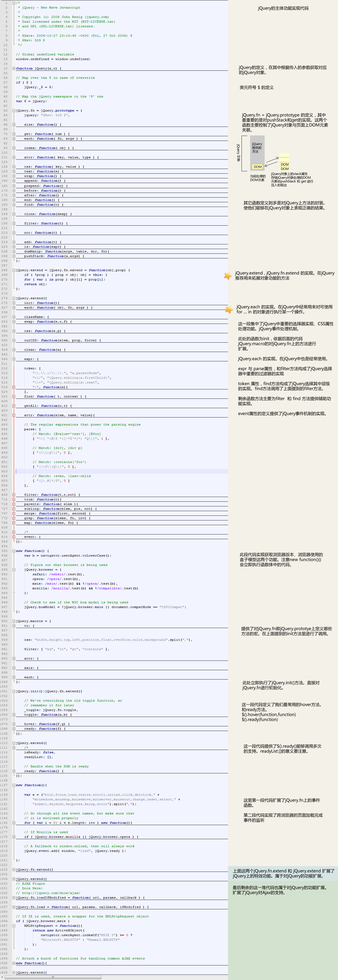Click '_toggle: jQuery.fn.toggle,' line
This screenshot has height=980, width=338.
click(51, 710)
